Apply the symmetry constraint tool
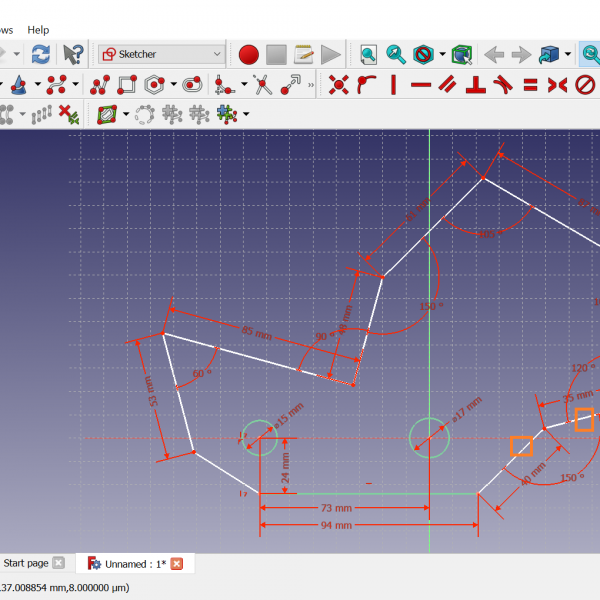The width and height of the screenshot is (600, 600). [558, 85]
